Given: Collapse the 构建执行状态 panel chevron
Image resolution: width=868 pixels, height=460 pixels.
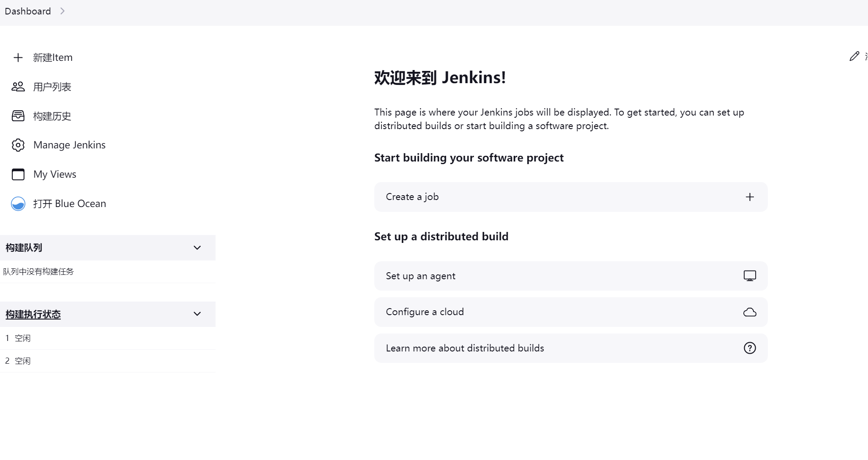Looking at the screenshot, I should coord(197,314).
